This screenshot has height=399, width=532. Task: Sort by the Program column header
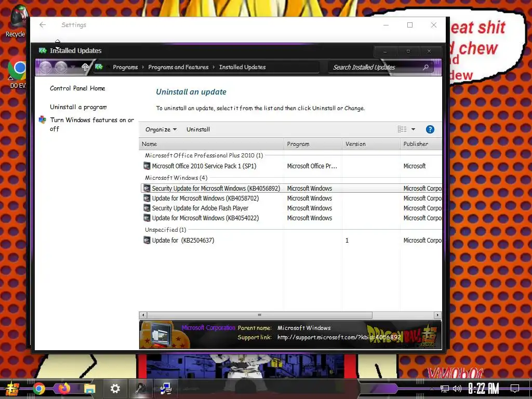[313, 144]
